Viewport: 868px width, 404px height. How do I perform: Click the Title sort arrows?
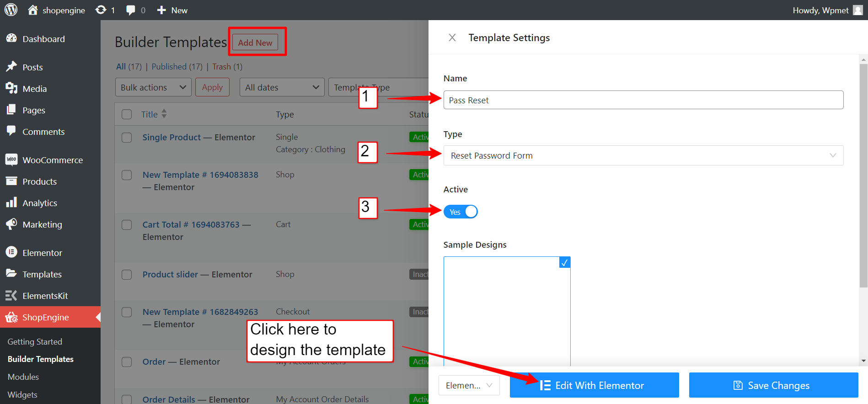click(x=164, y=114)
